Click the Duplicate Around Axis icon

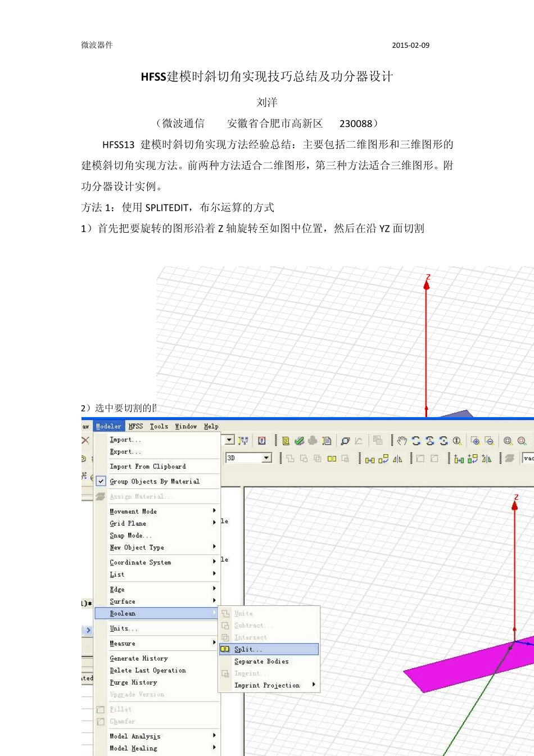[472, 459]
